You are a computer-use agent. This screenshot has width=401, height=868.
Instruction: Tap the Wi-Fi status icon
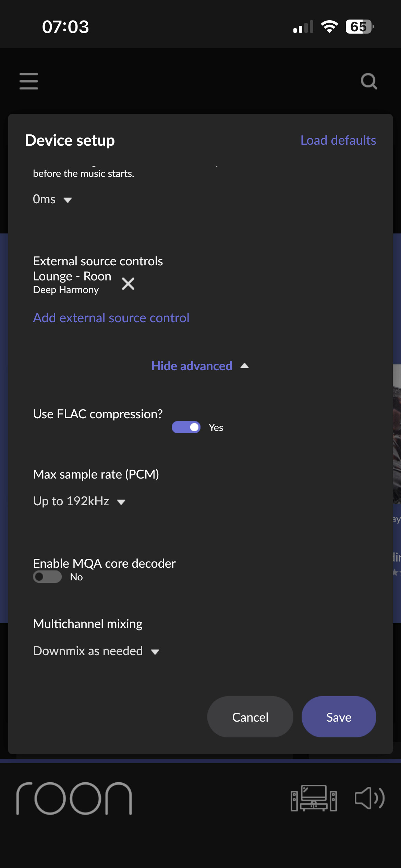329,27
